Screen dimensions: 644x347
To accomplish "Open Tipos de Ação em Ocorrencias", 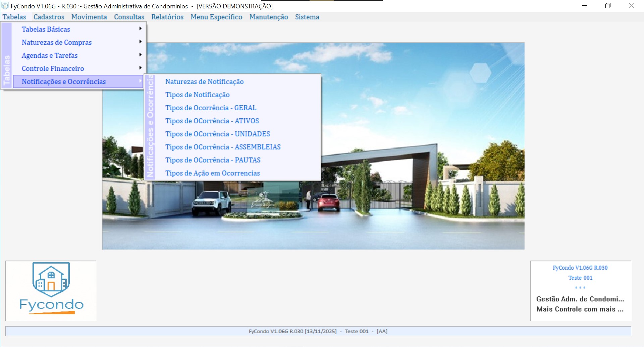I will coord(212,173).
